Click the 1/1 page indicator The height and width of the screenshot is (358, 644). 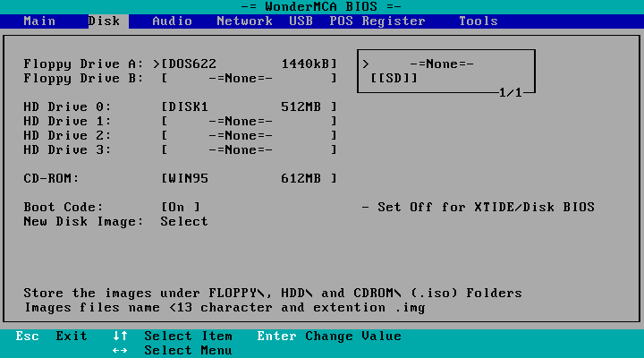click(x=510, y=92)
